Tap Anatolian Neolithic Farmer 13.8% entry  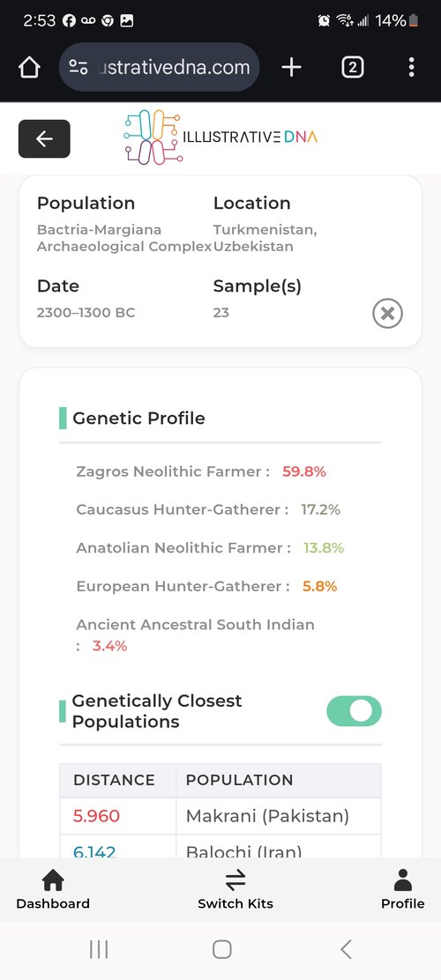(210, 548)
